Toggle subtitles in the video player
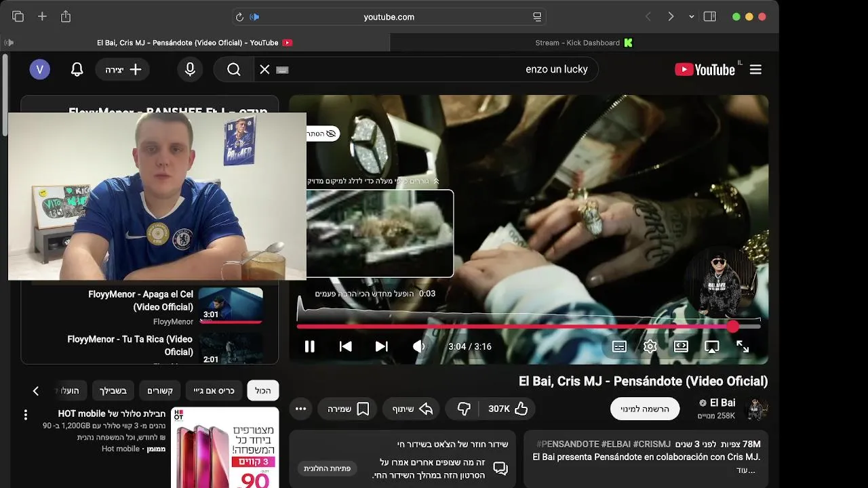The image size is (868, 488). 619,346
